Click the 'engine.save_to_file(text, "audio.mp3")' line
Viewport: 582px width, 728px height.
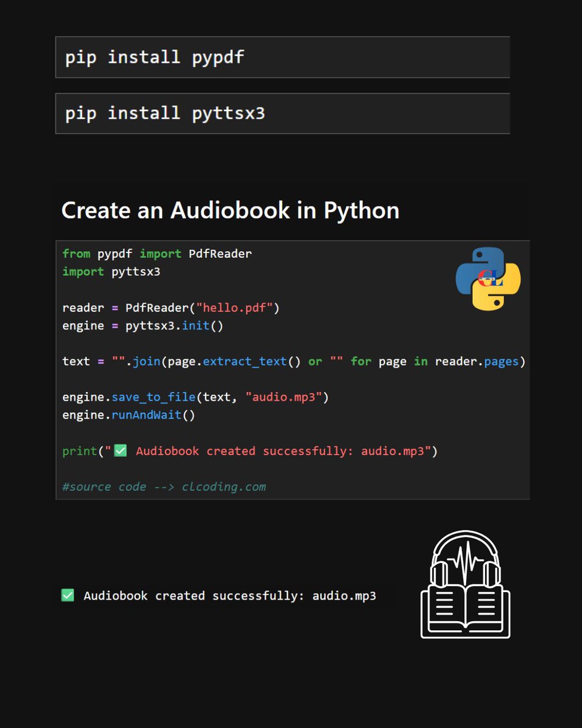click(x=195, y=397)
